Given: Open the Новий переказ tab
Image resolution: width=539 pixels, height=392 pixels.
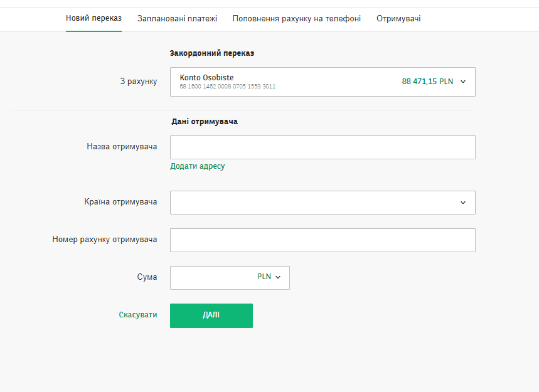Looking at the screenshot, I should click(x=93, y=19).
